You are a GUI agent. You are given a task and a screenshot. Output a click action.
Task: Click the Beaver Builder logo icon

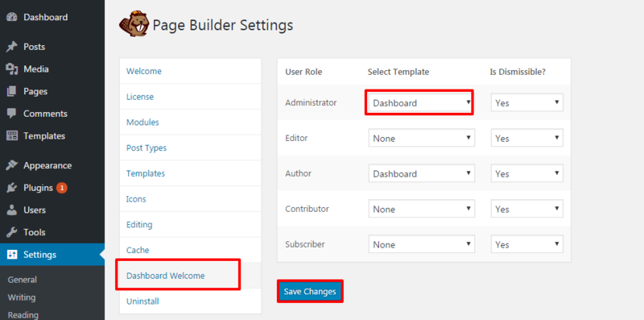click(134, 24)
